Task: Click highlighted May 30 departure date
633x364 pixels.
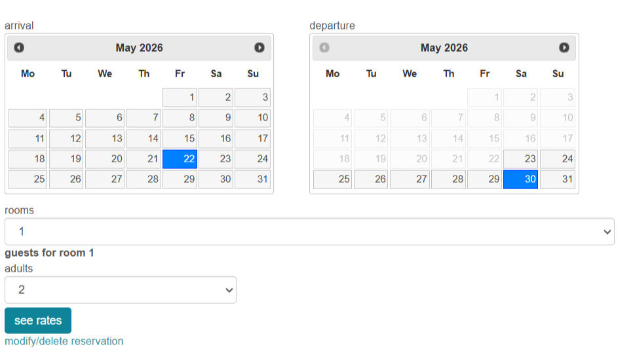Action: (x=521, y=179)
